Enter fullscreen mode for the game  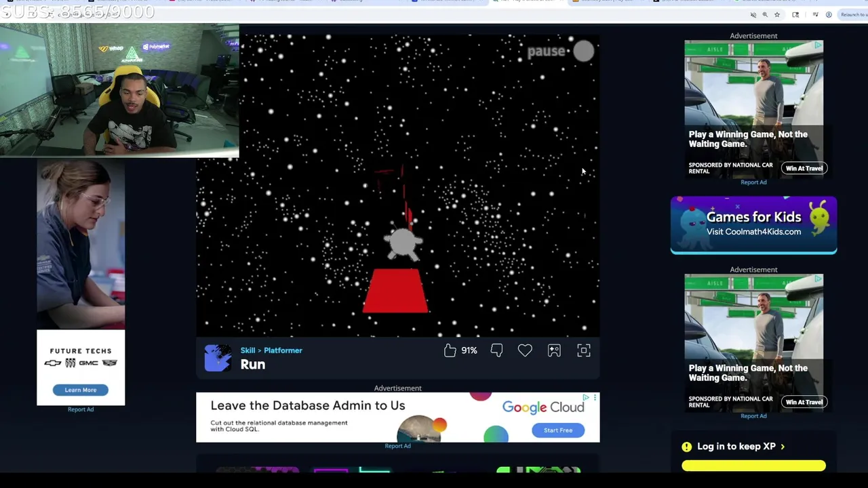(584, 350)
